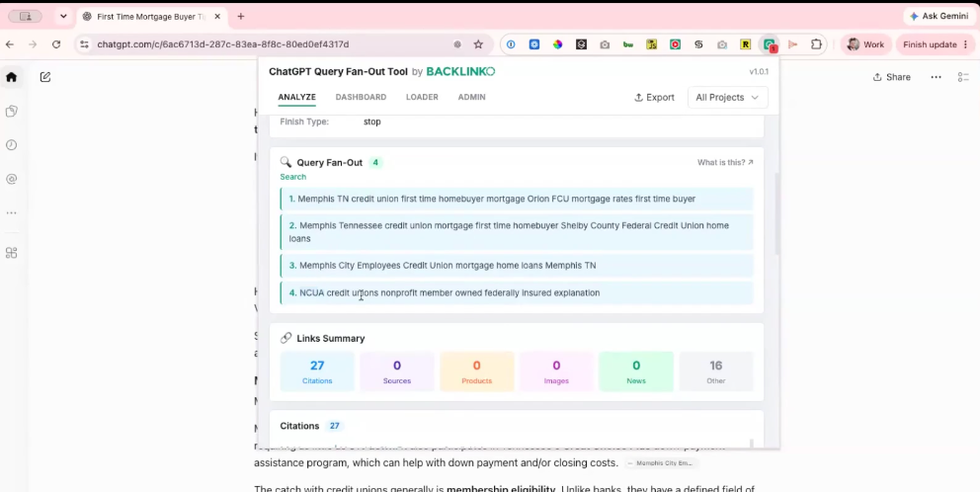Click the 0 News summary card
This screenshot has width=980, height=492.
click(636, 371)
